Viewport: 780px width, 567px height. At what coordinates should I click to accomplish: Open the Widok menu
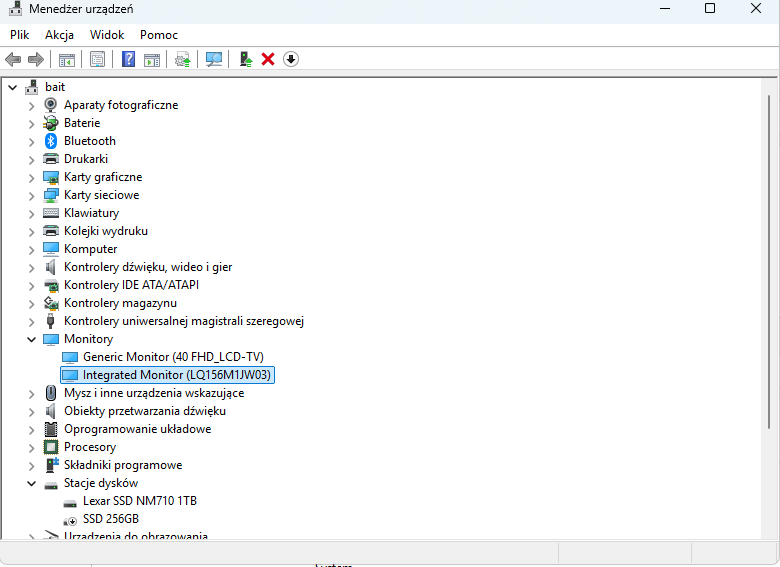[107, 35]
